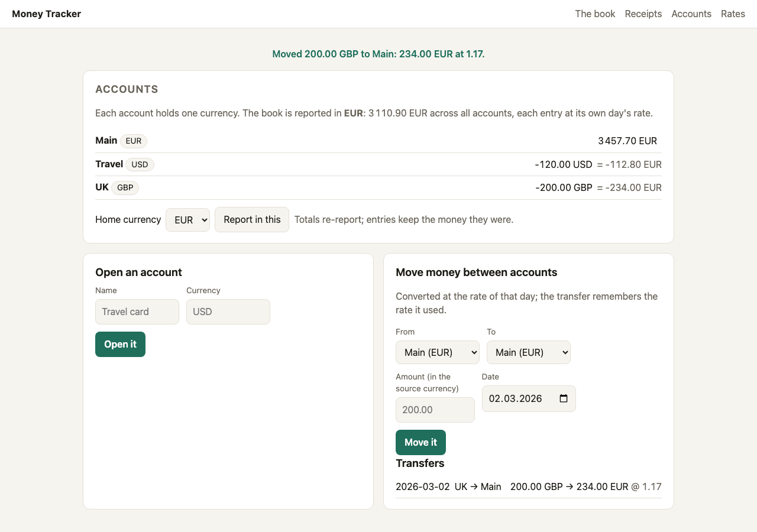Click the Main balance 3 457.70 EUR
Screen dimensions: 757x532
(627, 141)
